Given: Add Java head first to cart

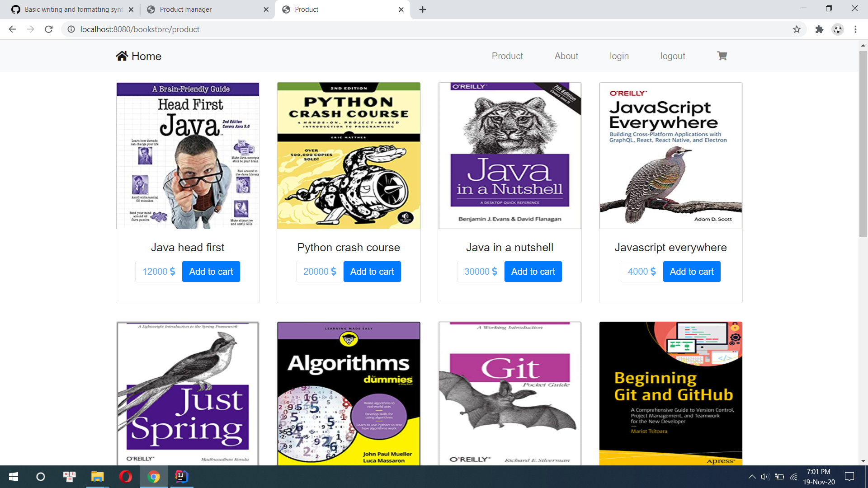Looking at the screenshot, I should click(211, 272).
